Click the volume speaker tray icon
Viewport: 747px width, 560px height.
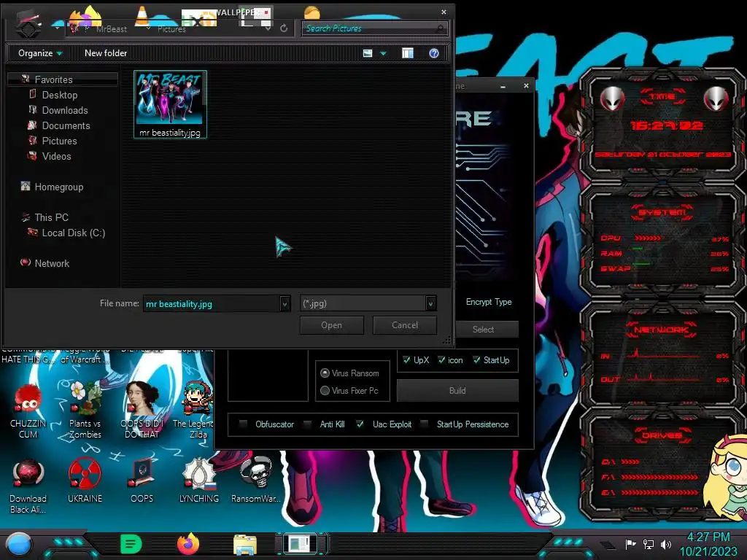pos(666,544)
